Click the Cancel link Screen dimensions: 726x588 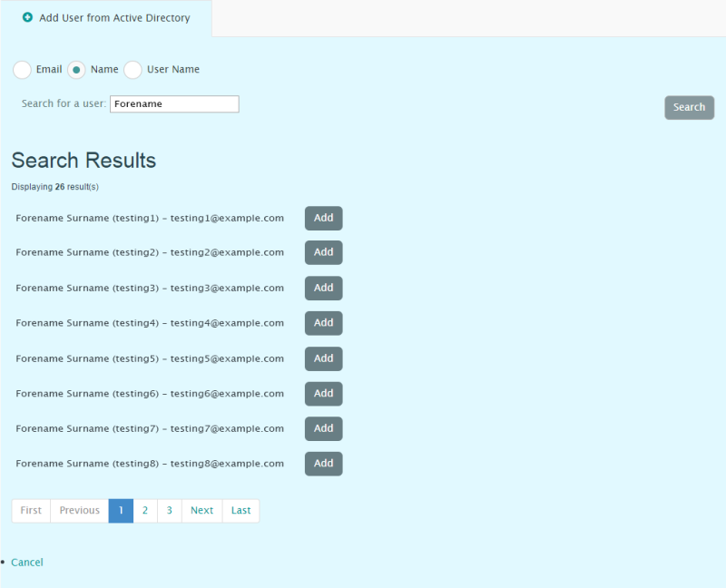click(26, 562)
